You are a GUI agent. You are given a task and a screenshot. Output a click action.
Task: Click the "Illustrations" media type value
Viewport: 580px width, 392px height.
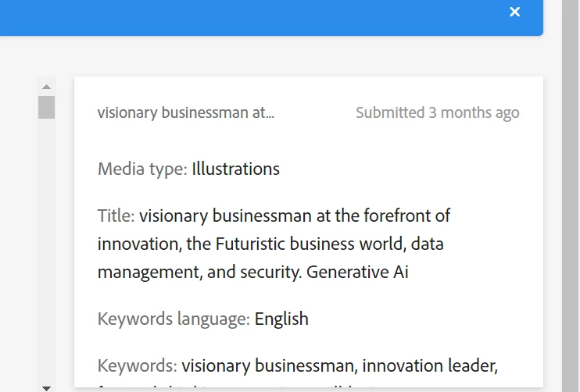(235, 169)
